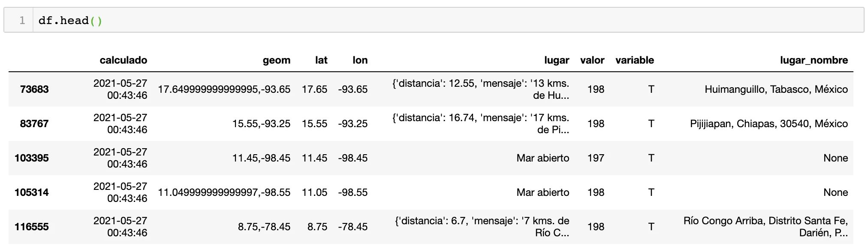868x250 pixels.
Task: Click the lat column header
Action: [x=321, y=60]
